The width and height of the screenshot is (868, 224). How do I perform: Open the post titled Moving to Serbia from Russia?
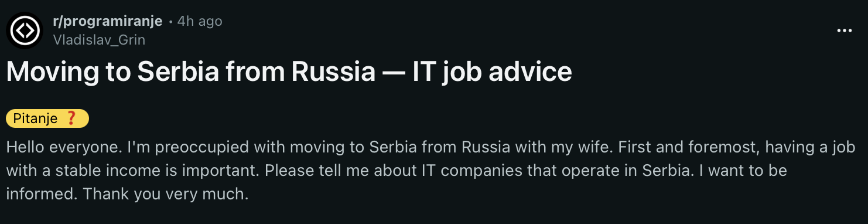click(x=289, y=72)
